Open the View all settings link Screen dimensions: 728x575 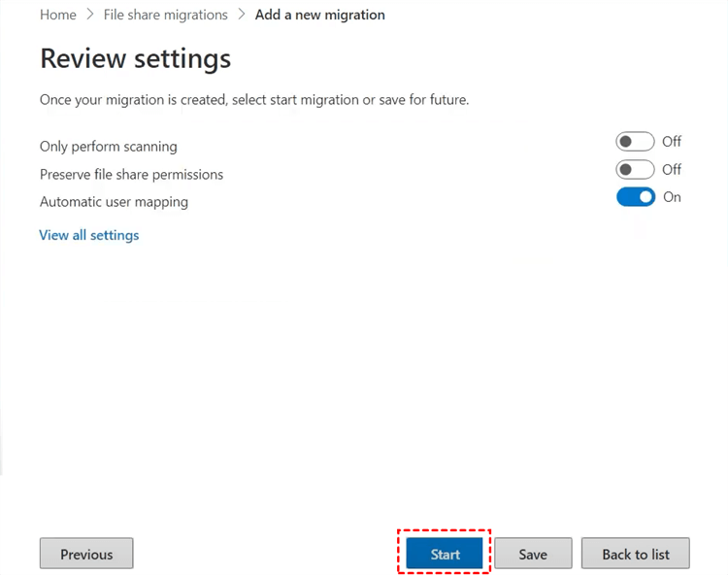(x=89, y=235)
